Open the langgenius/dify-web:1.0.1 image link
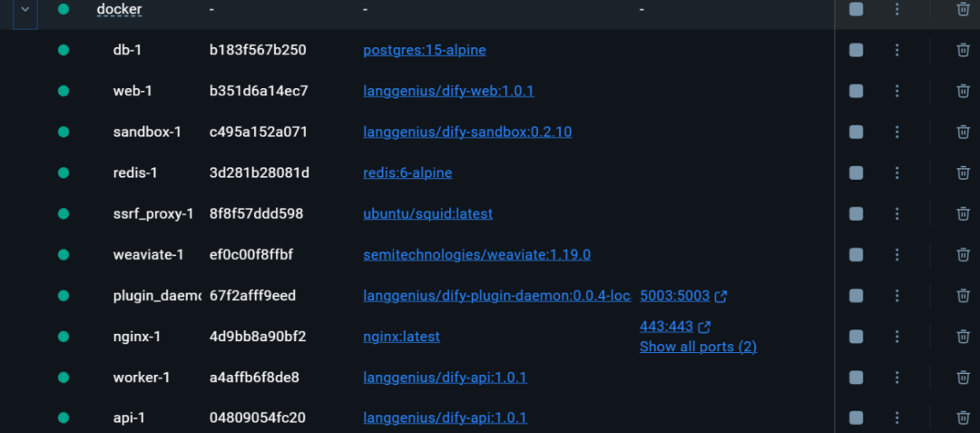Screen dimensions: 980x433 pos(448,91)
